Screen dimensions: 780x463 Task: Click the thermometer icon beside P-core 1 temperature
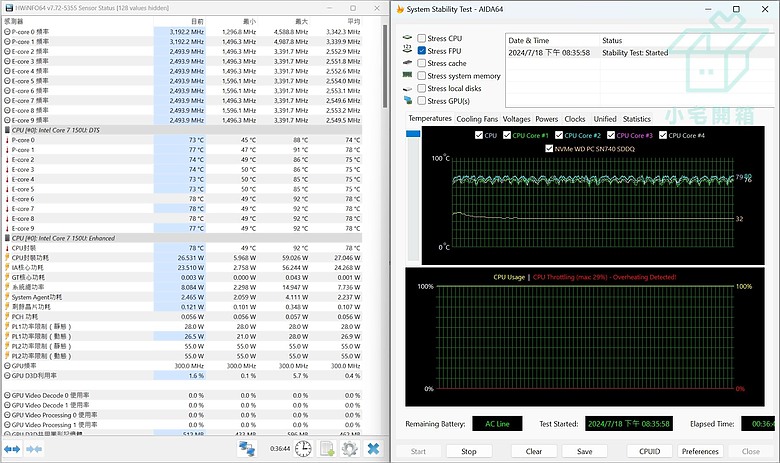[7, 150]
